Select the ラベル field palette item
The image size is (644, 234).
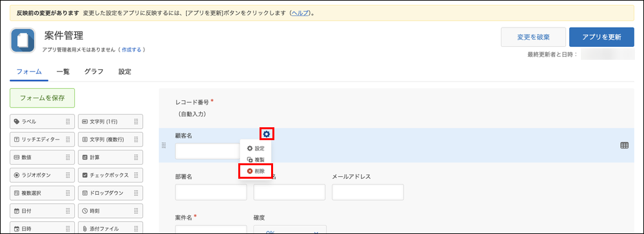[x=42, y=122]
